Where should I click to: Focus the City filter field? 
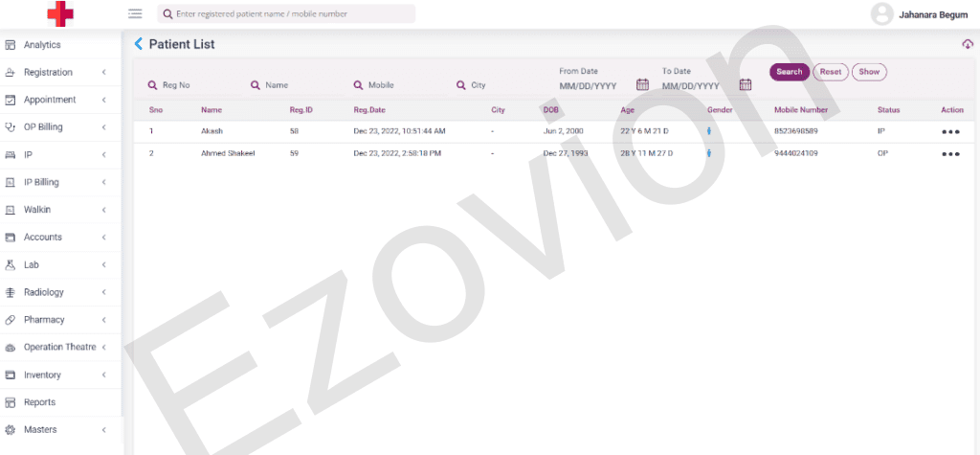click(x=501, y=85)
